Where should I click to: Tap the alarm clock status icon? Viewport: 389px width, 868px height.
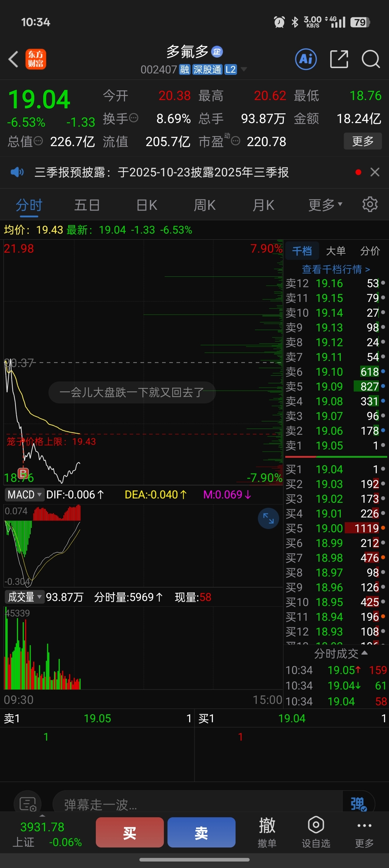(x=279, y=22)
